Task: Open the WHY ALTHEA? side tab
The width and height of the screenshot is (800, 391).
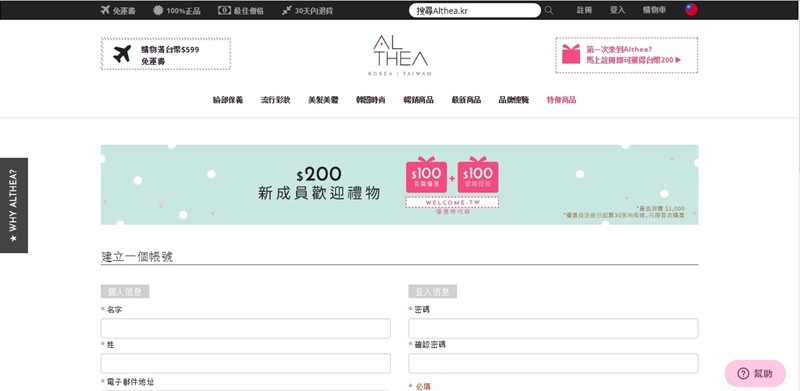Action: 14,205
